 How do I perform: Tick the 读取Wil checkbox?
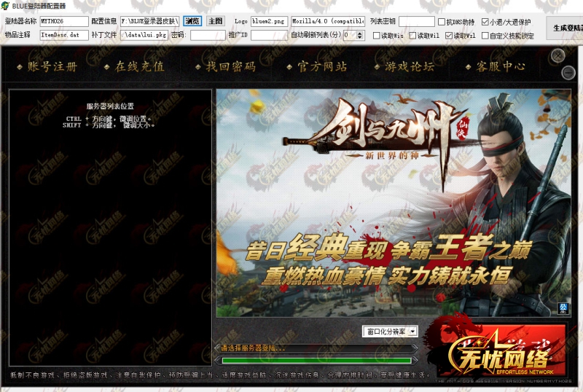(412, 35)
